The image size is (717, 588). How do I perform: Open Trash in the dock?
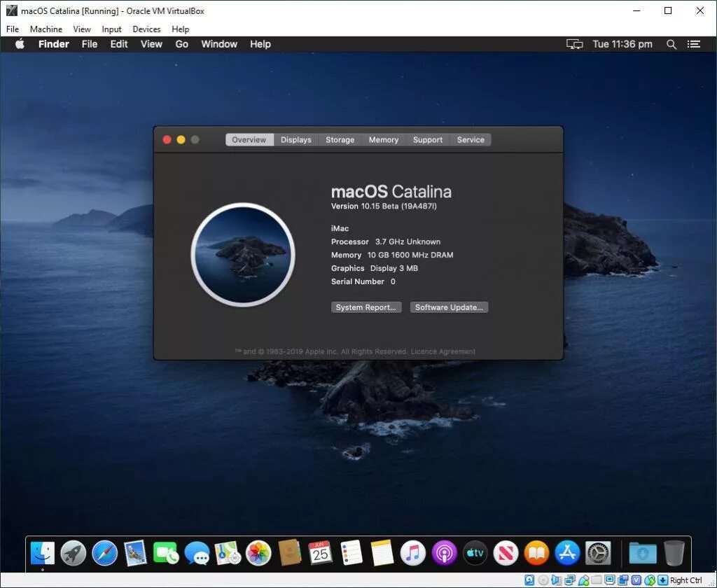point(674,553)
